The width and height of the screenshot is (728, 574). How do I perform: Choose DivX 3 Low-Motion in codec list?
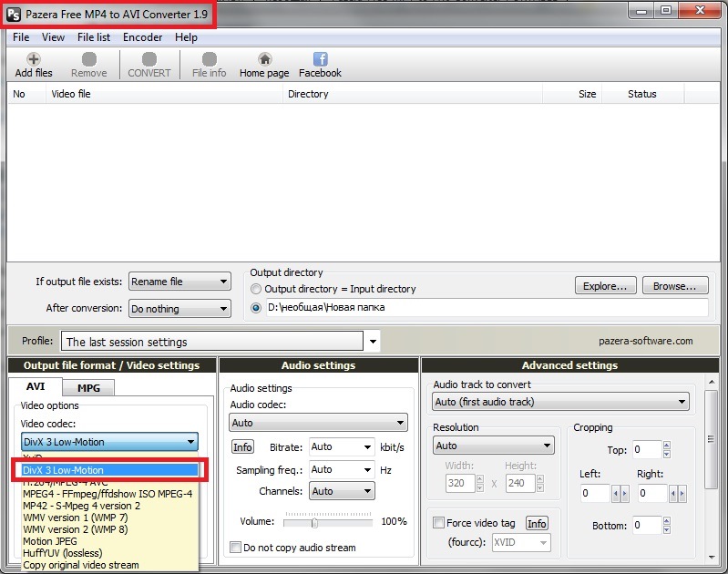(110, 470)
